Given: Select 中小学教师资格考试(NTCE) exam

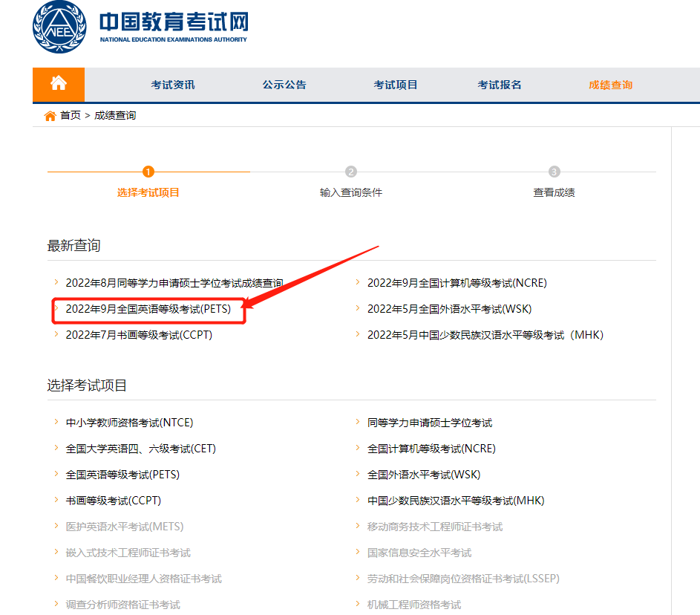Looking at the screenshot, I should point(129,423).
